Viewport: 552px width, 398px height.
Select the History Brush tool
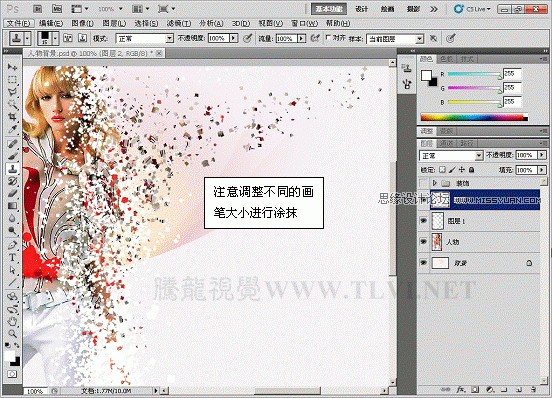(x=12, y=181)
